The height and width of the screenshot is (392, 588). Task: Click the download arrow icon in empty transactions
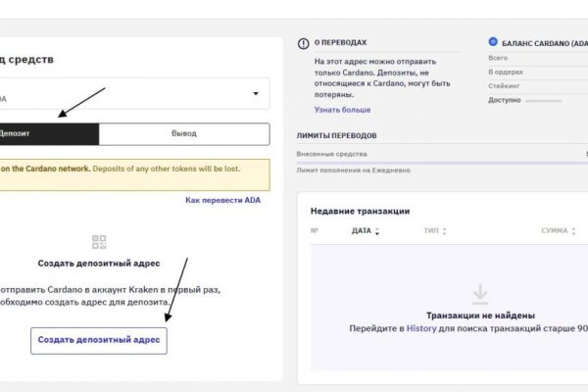pos(479,292)
